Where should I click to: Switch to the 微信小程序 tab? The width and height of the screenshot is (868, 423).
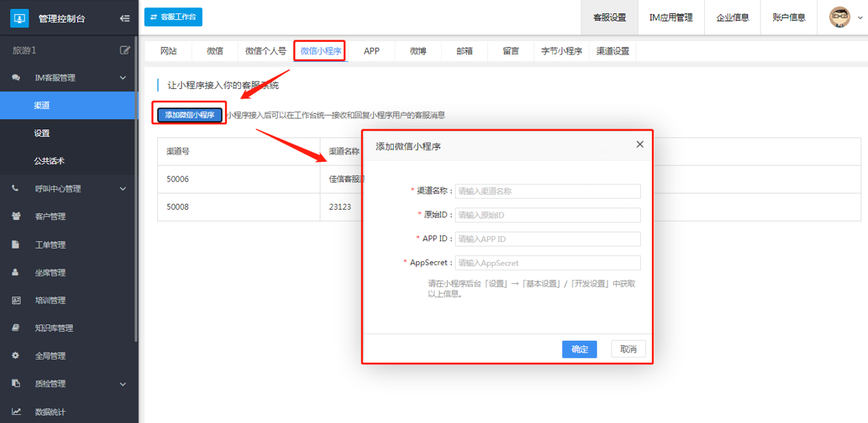pyautogui.click(x=320, y=51)
